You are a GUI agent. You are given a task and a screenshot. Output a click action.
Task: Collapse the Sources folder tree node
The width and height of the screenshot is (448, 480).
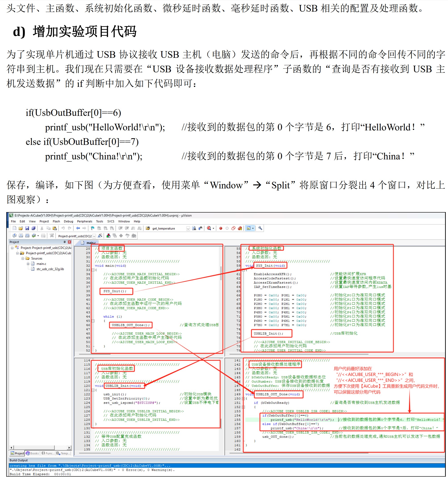click(23, 259)
